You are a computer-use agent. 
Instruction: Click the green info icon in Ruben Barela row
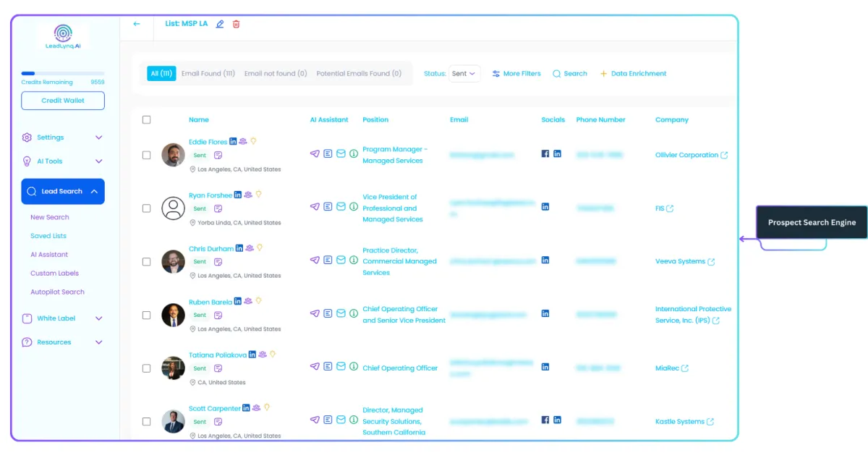[x=354, y=313]
